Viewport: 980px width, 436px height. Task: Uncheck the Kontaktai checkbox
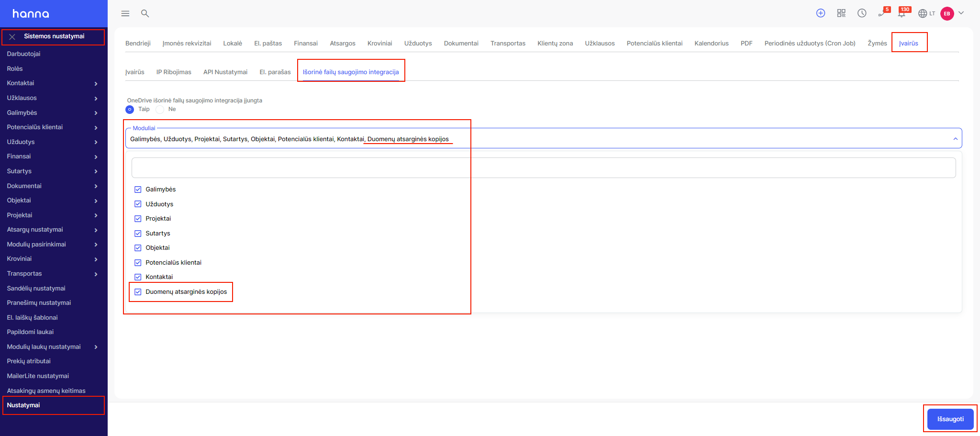138,277
